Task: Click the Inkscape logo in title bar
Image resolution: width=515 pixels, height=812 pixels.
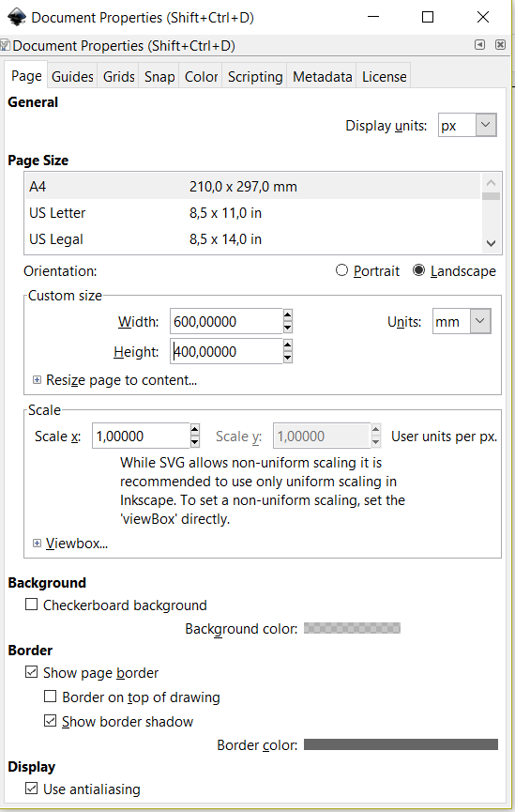Action: (x=17, y=17)
